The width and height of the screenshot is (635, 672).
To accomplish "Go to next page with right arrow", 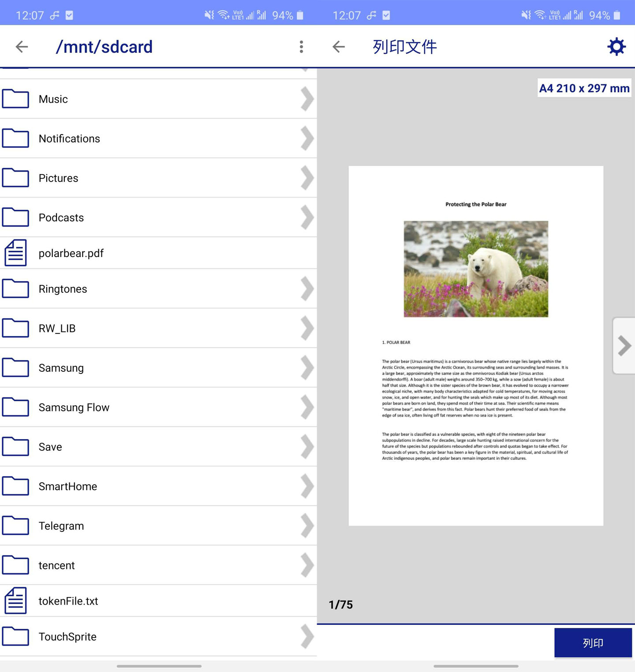I will [x=624, y=345].
